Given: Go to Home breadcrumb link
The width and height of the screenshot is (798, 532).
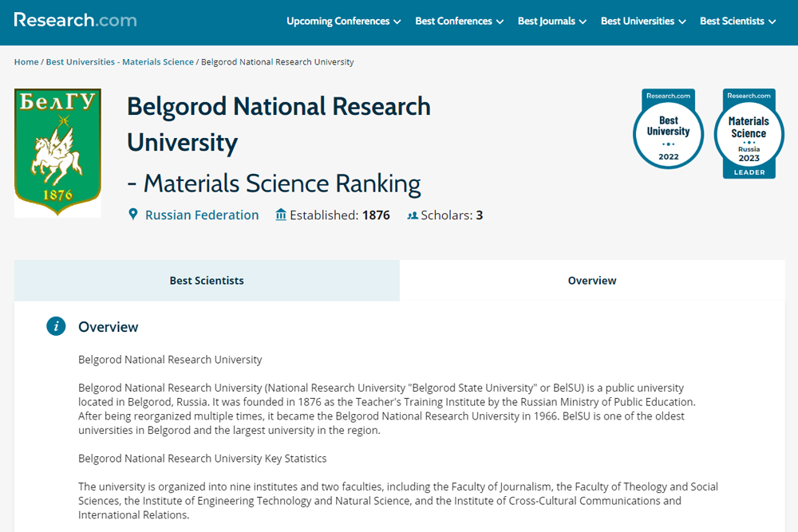Looking at the screenshot, I should (x=26, y=62).
